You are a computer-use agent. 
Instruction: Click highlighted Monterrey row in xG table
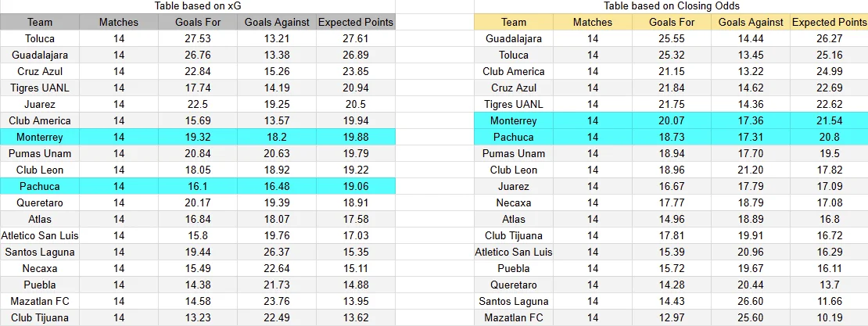tap(40, 137)
